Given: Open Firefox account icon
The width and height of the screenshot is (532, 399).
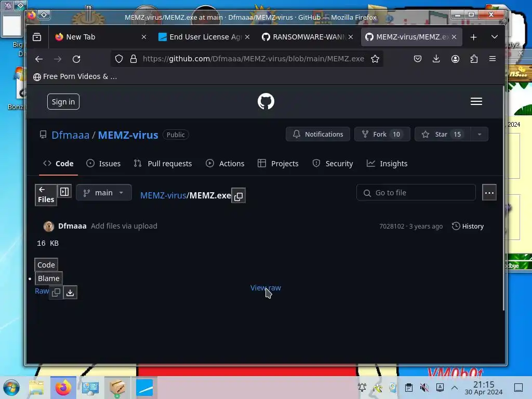Looking at the screenshot, I should click(x=455, y=59).
